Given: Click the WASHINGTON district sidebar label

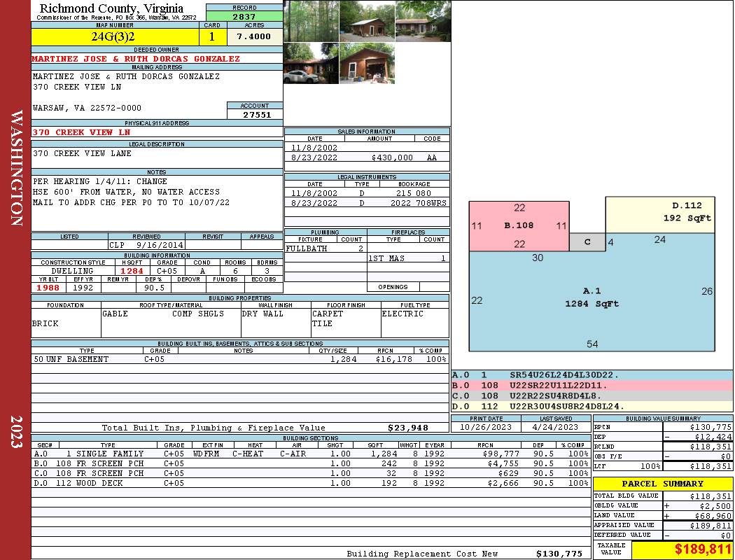Looking at the screenshot, I should 16,168.
